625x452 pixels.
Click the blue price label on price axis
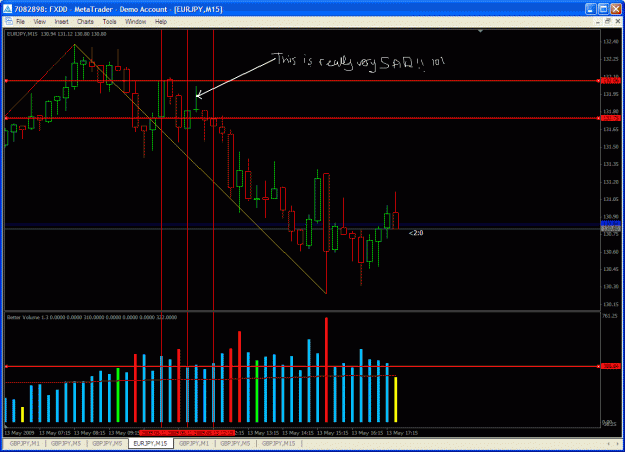611,223
